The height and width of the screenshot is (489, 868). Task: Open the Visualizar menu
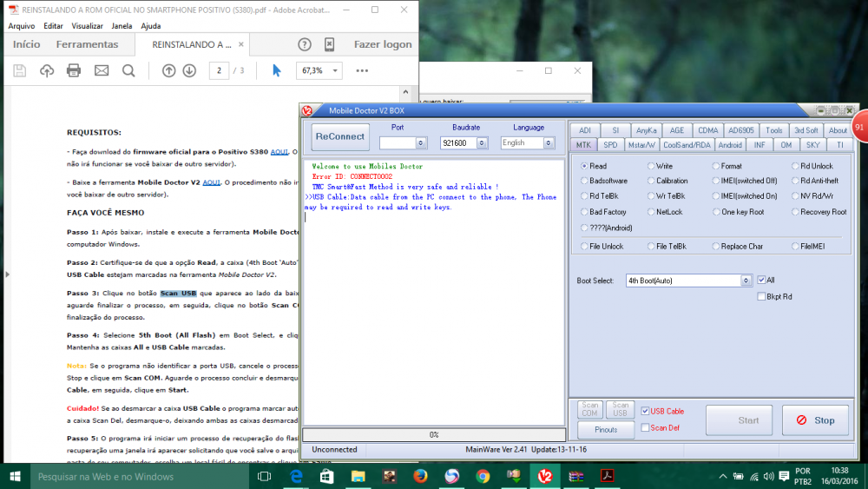click(x=87, y=25)
